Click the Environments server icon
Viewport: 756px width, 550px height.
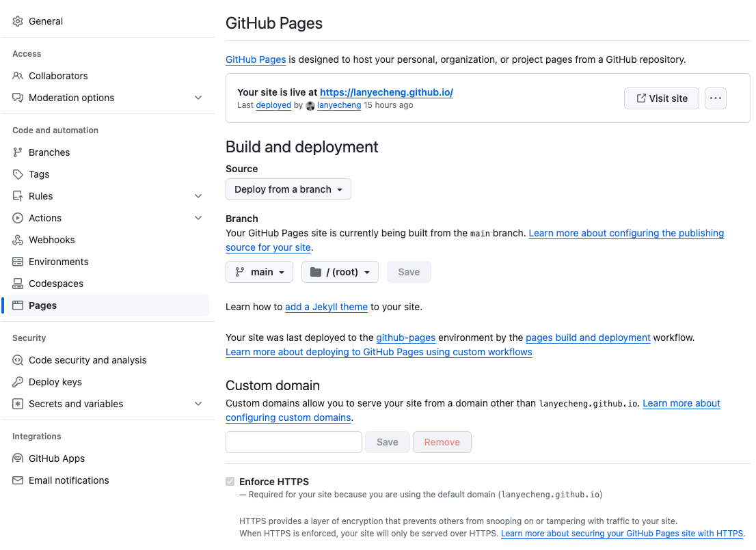(18, 262)
